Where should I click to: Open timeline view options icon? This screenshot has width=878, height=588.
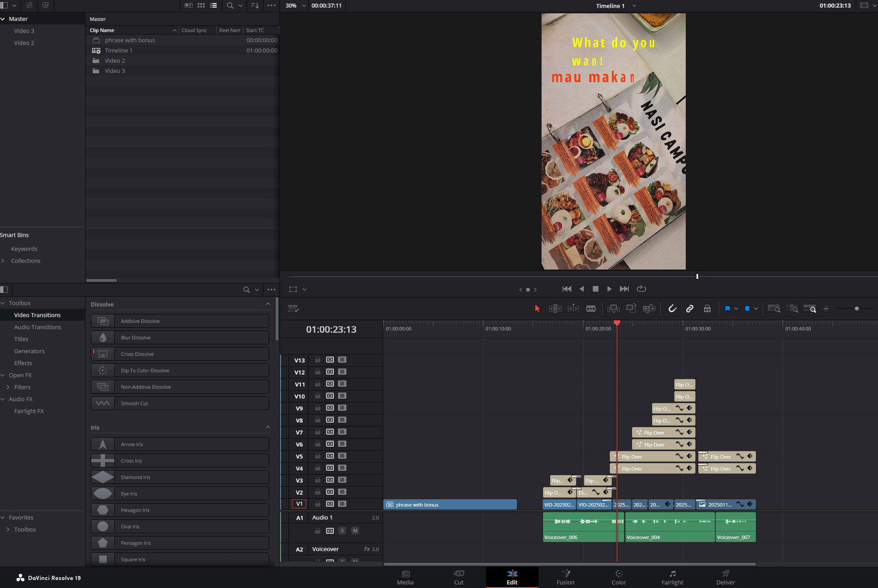click(x=293, y=309)
